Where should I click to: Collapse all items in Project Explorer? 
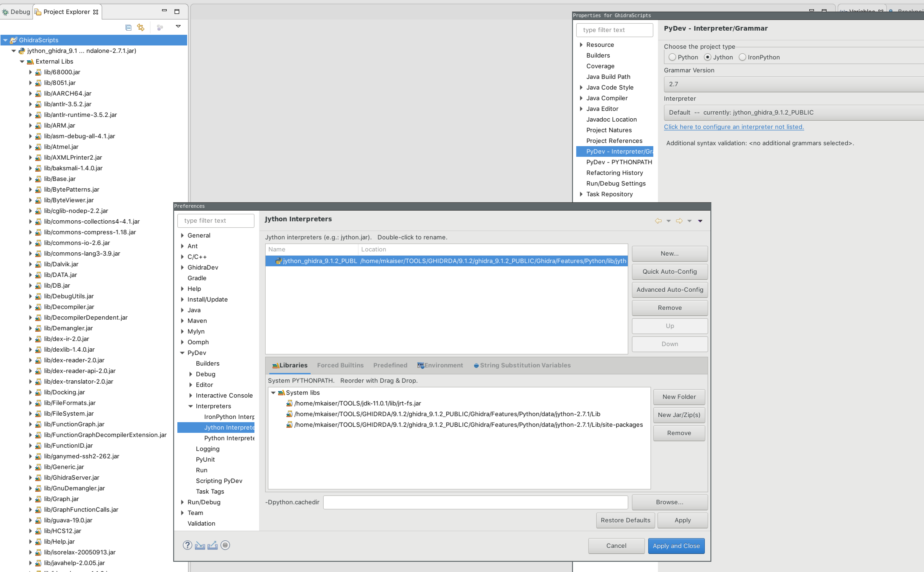pyautogui.click(x=128, y=27)
